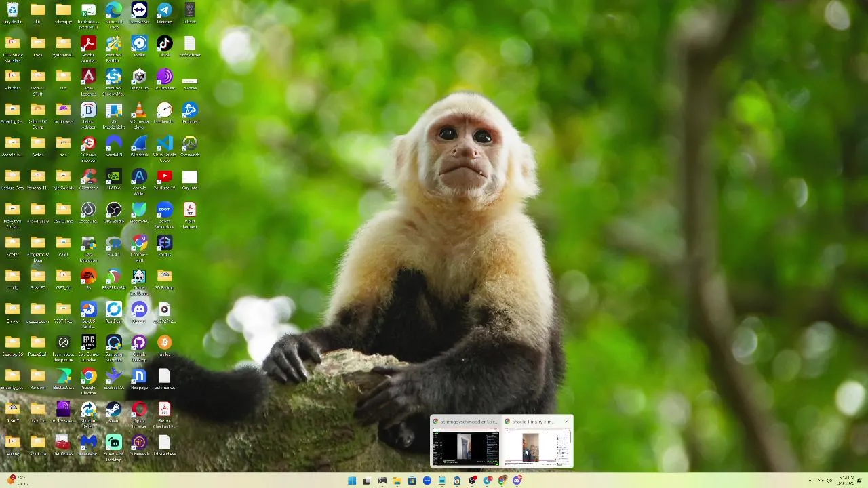Open REAPER (x64) desktop shortcut
868x488 pixels.
(x=114, y=279)
